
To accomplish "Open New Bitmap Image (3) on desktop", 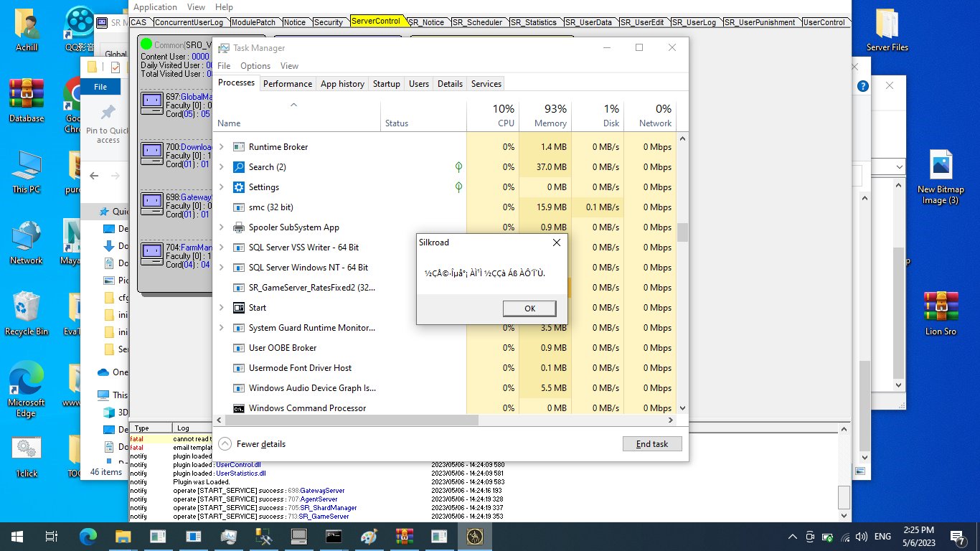I will (x=941, y=177).
